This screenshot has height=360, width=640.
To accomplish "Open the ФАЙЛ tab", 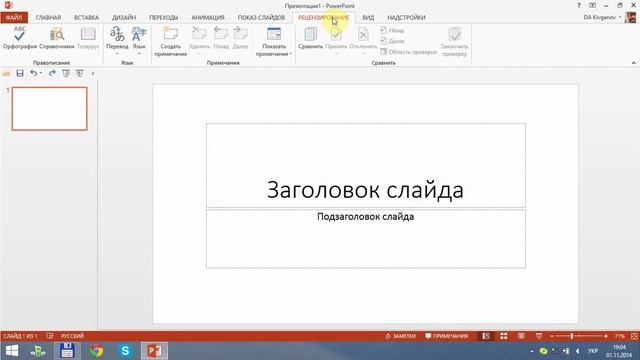I will 14,18.
